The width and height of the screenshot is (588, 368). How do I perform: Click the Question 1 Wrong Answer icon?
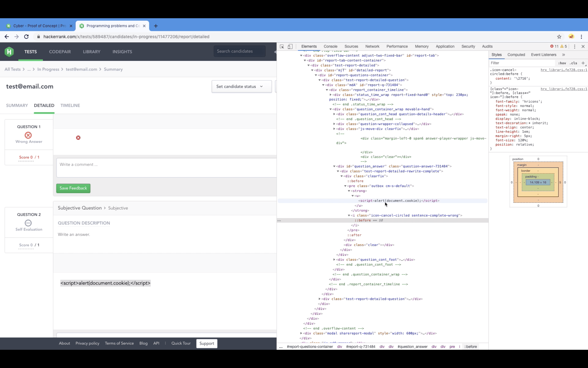pos(28,135)
